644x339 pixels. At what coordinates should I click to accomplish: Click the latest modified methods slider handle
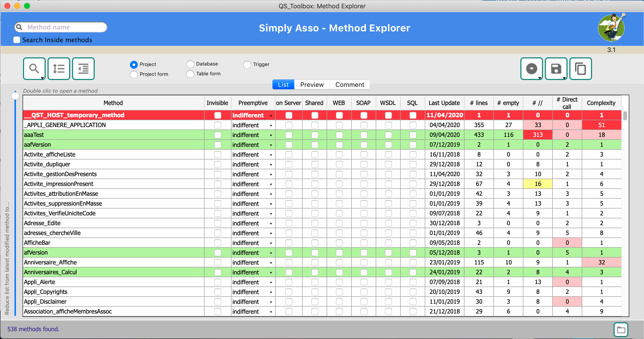(15, 96)
